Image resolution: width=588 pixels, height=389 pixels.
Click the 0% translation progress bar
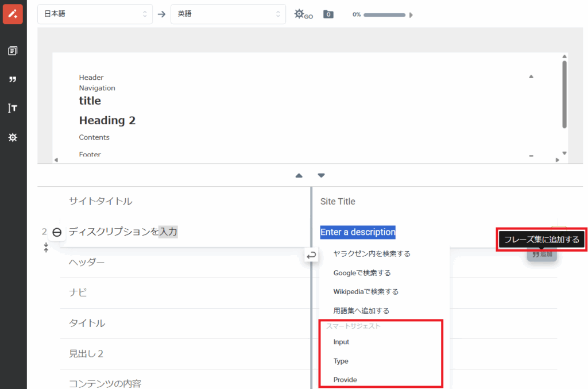click(x=384, y=14)
